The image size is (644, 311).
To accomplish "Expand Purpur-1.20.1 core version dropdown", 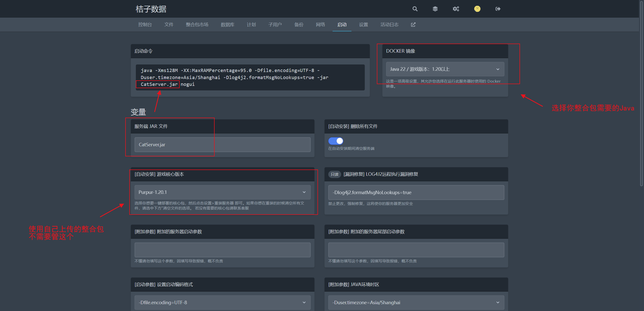I will click(222, 192).
